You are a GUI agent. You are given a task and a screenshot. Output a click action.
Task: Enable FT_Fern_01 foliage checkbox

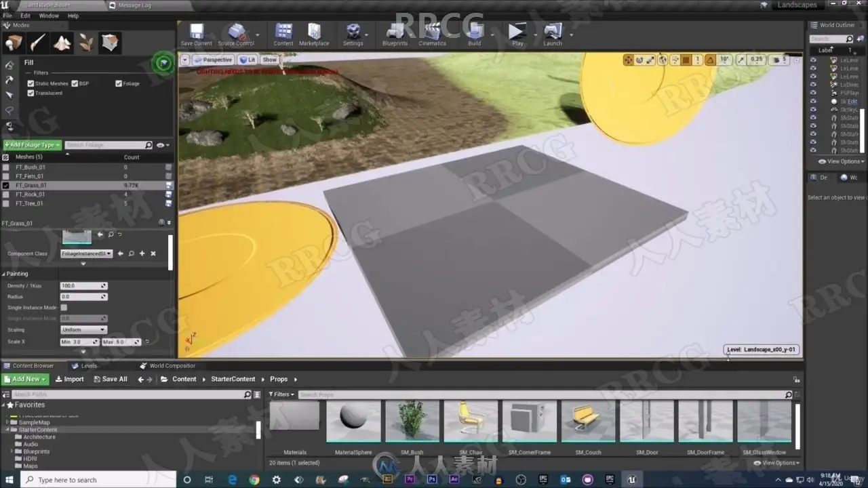(6, 176)
